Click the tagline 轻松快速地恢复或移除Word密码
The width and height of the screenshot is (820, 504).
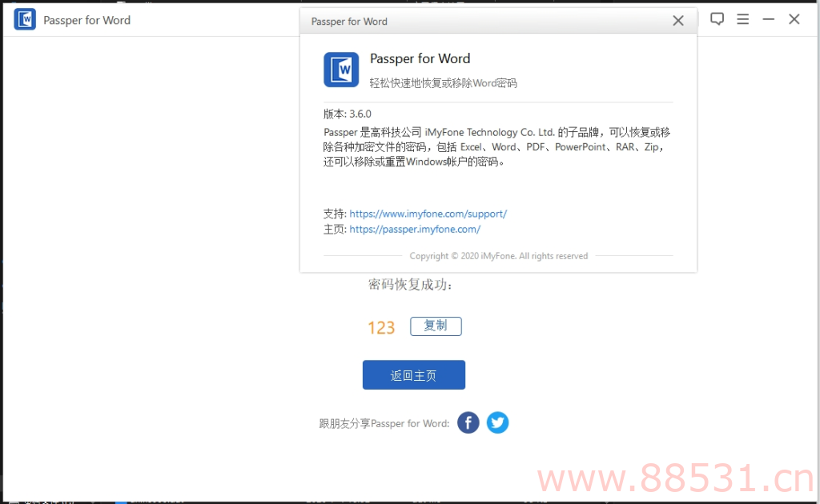click(x=443, y=83)
